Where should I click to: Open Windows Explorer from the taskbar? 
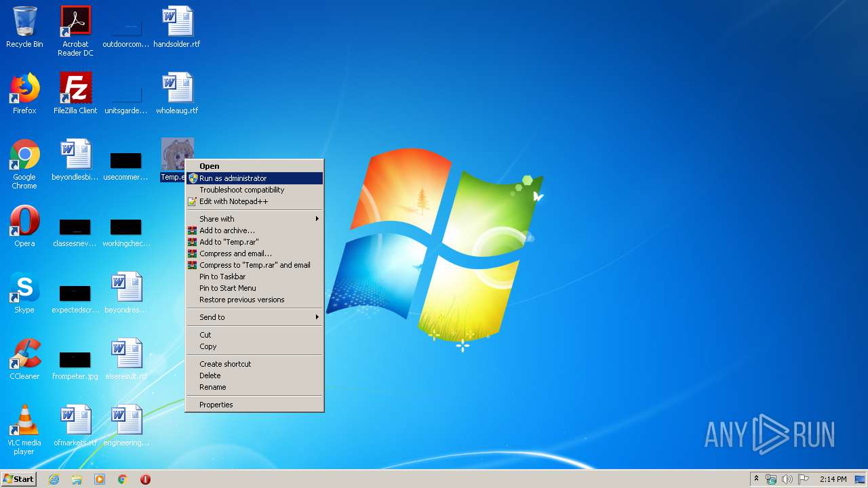click(77, 479)
